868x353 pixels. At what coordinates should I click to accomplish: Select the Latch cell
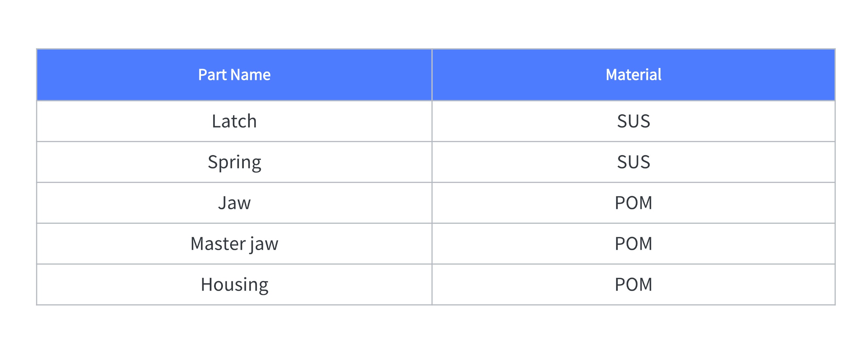pyautogui.click(x=234, y=121)
